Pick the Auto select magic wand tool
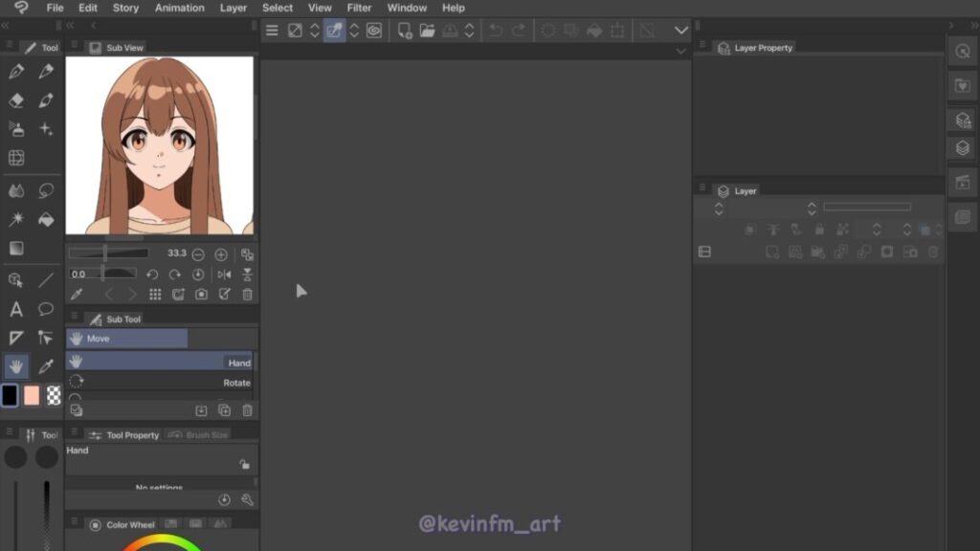 tap(16, 220)
